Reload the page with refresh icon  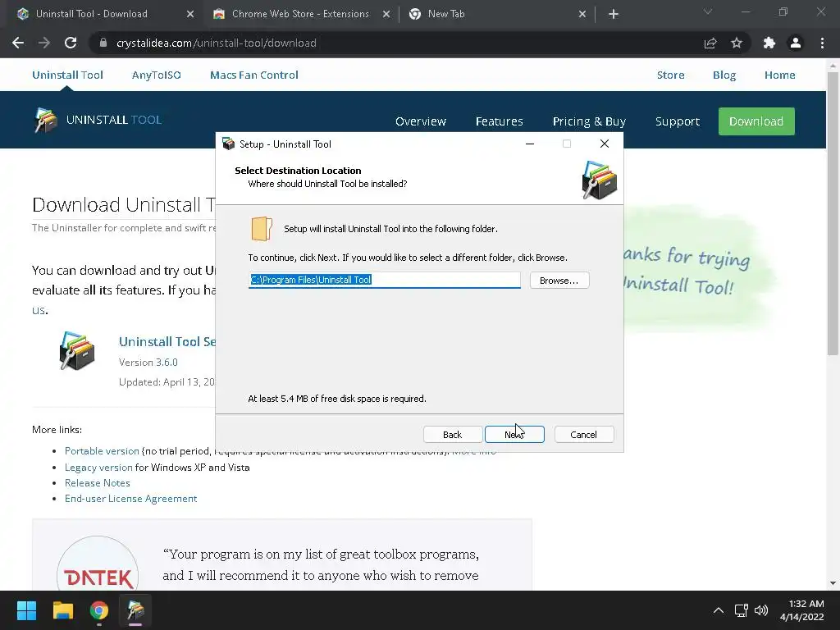[71, 43]
